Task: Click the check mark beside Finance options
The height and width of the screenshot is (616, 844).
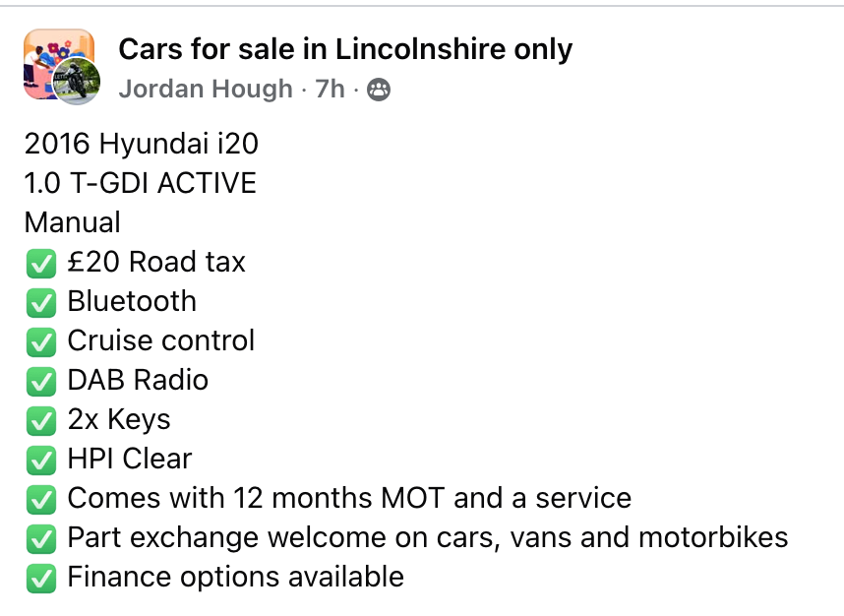Action: (40, 578)
